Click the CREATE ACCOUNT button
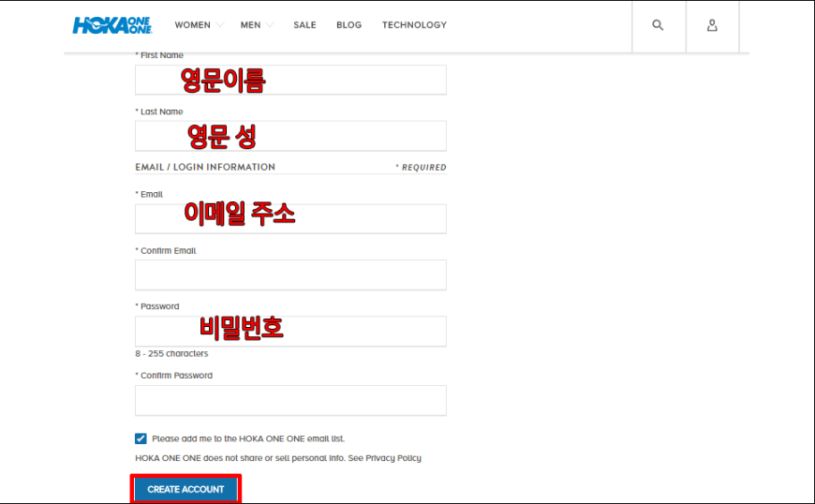 pyautogui.click(x=185, y=489)
